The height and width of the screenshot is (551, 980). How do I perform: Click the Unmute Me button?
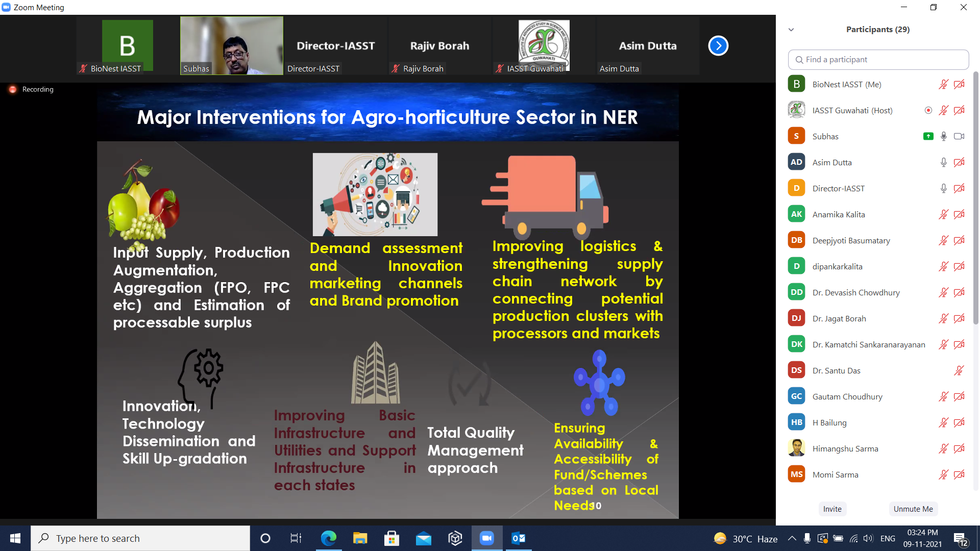click(913, 509)
